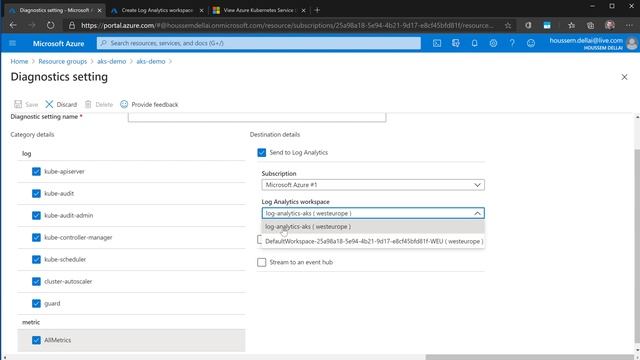Click the browser profile picture

click(x=610, y=25)
